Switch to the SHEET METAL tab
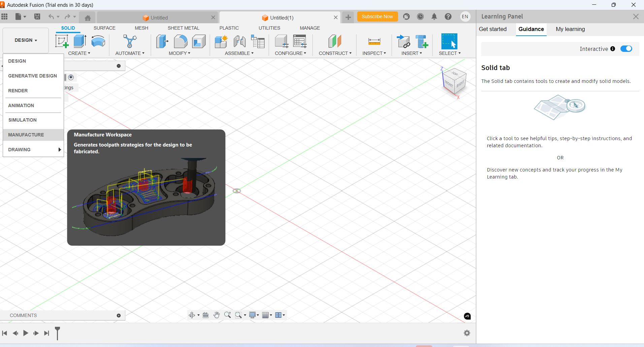 (x=184, y=28)
